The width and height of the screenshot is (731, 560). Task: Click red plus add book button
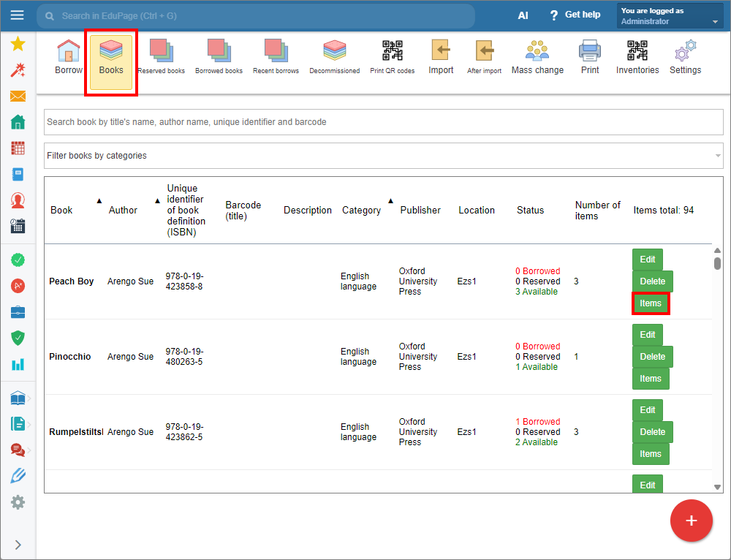691,521
